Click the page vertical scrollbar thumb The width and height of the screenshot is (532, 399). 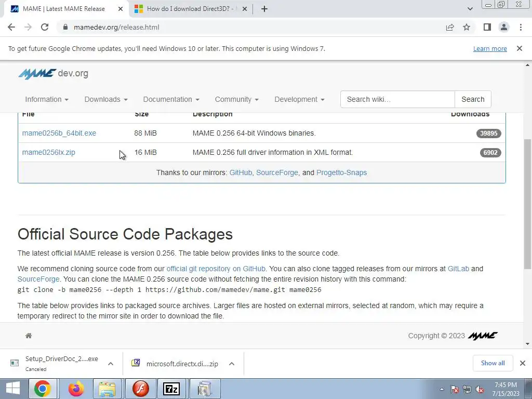click(528, 204)
